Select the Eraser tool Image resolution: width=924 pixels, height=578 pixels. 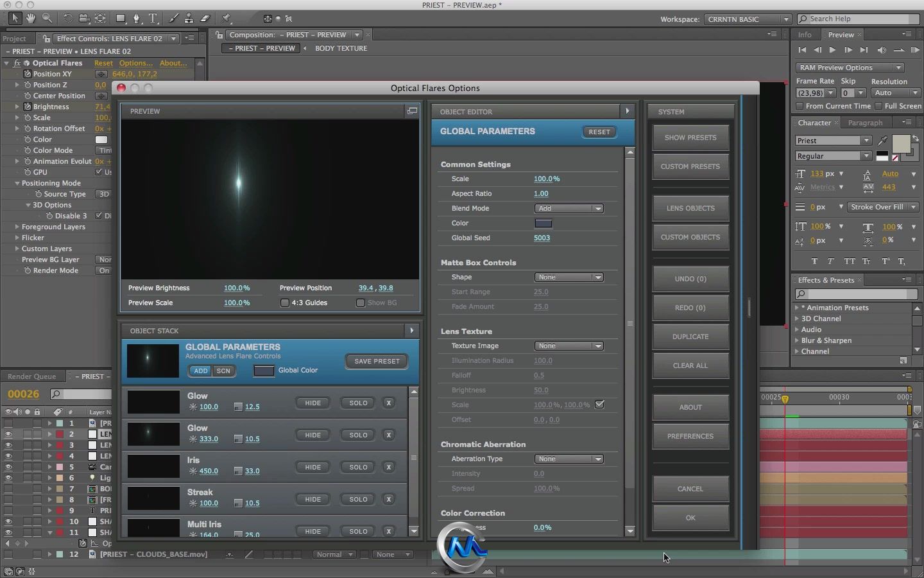(205, 18)
